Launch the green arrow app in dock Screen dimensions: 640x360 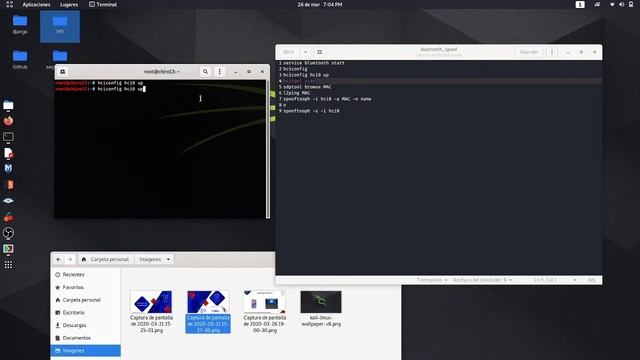click(8, 249)
